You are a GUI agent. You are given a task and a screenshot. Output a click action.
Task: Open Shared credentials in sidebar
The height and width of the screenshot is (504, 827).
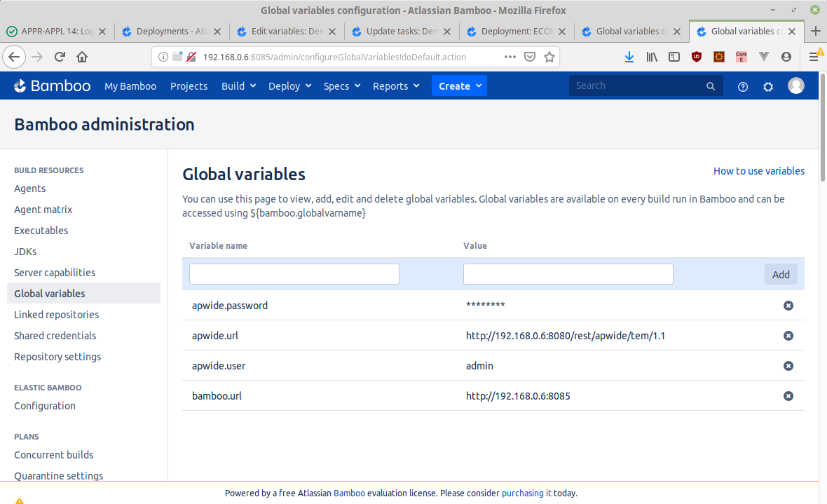tap(55, 336)
